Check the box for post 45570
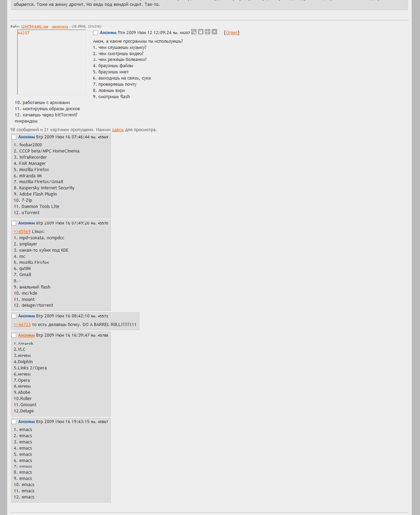 14,223
